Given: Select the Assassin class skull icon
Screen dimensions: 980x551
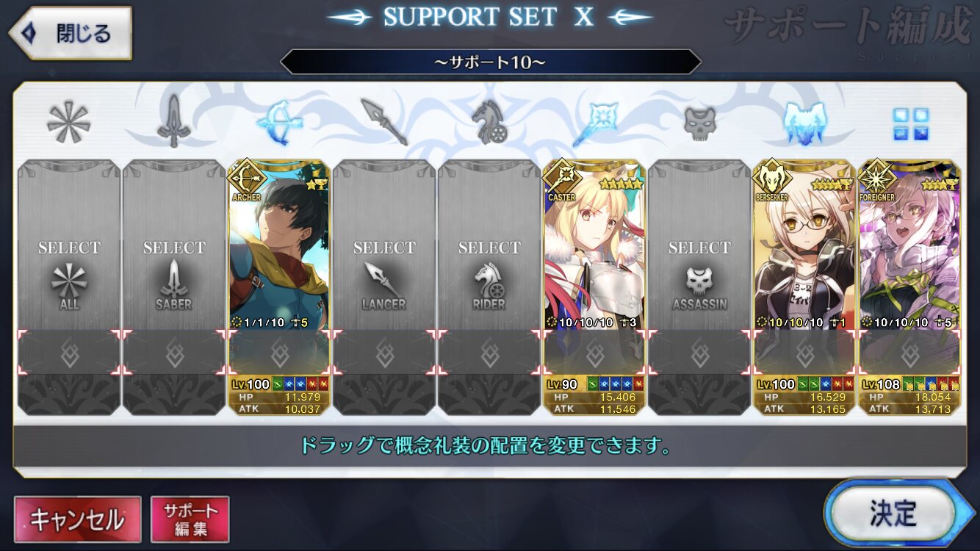Looking at the screenshot, I should 699,123.
